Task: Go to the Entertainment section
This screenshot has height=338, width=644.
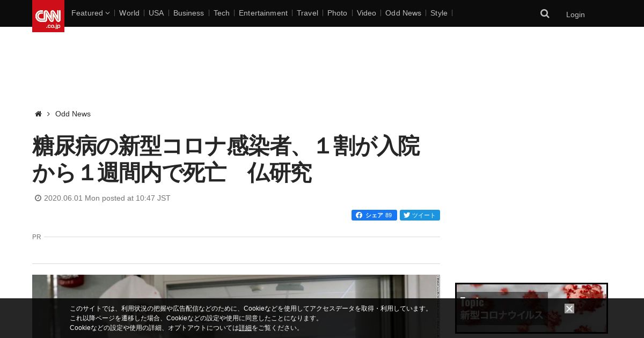Action: point(263,13)
